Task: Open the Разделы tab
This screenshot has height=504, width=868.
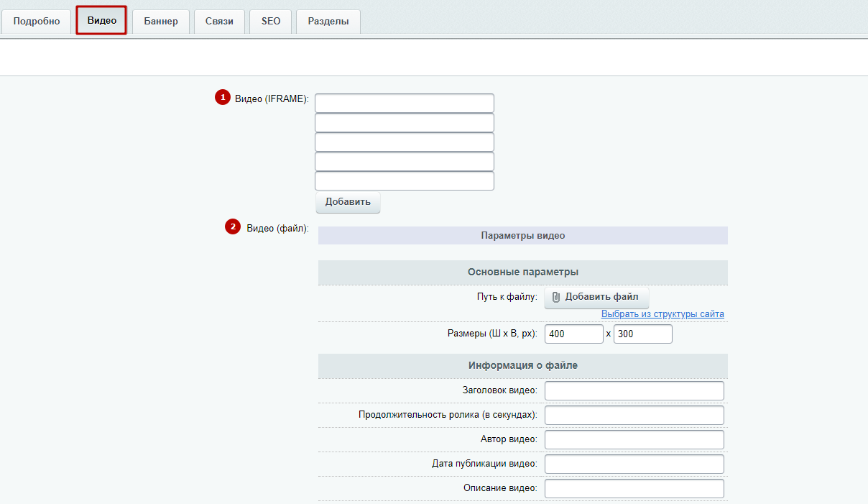Action: coord(328,21)
